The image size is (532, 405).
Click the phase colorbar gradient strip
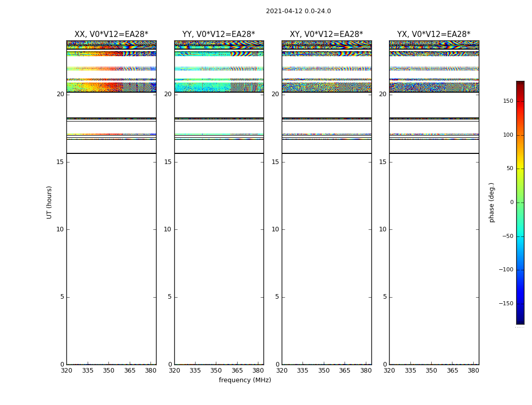tap(520, 202)
